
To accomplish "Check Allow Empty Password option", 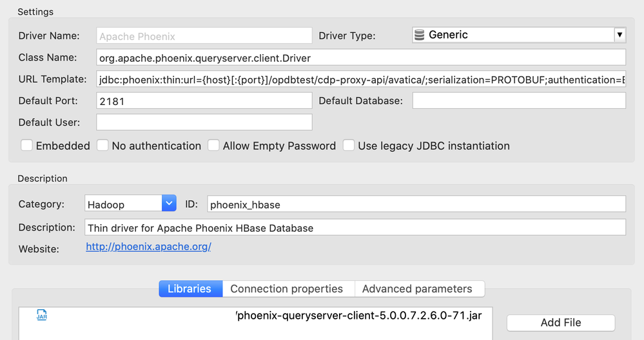I will [213, 145].
